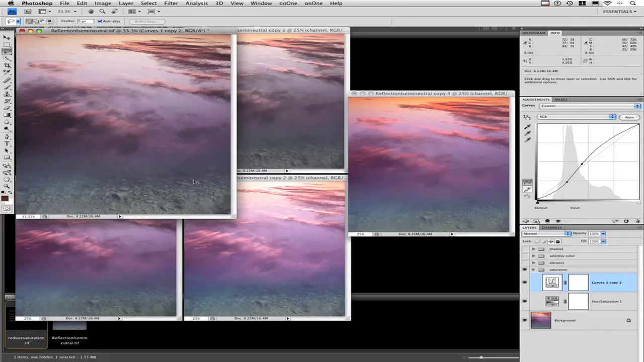Open the RGB channel dropdown
Screen dimensions: 644x362
[x=577, y=117]
